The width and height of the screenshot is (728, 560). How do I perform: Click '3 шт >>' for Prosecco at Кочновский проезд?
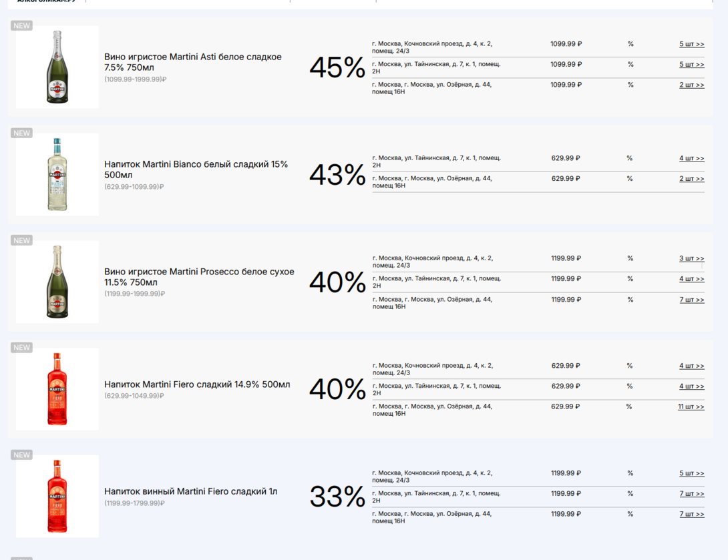[x=691, y=259]
